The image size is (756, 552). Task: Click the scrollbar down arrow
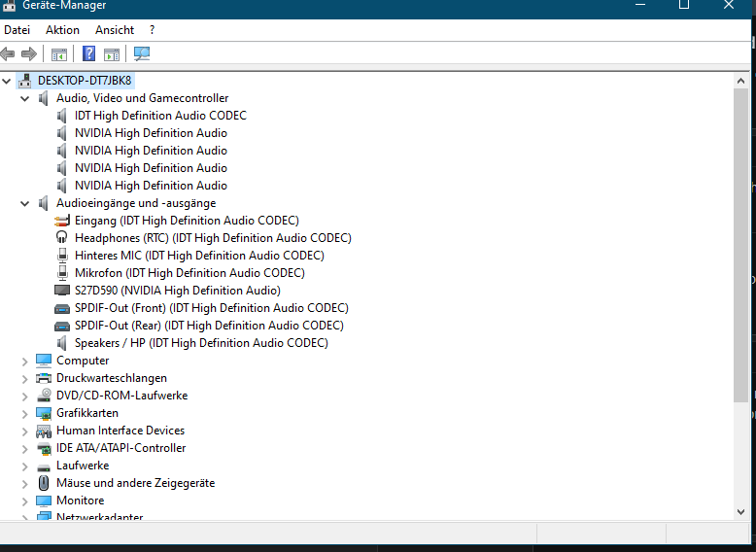click(741, 511)
